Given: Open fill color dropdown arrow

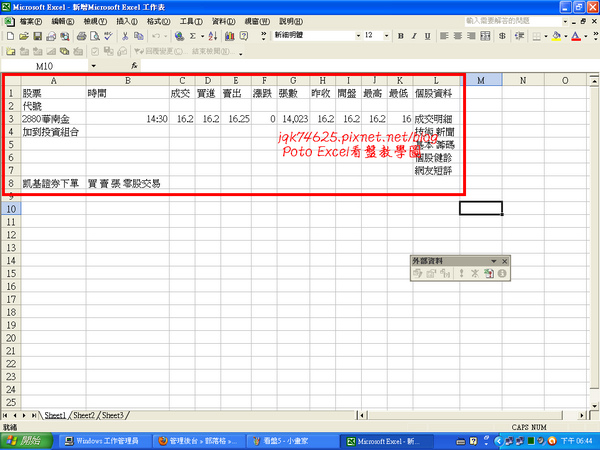Looking at the screenshot, I should 566,36.
